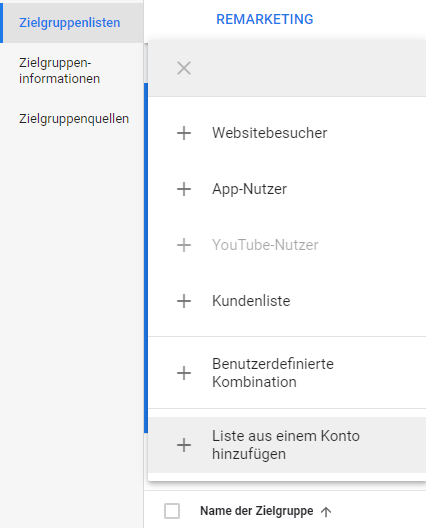The image size is (426, 528).
Task: Close the audience list creation menu
Action: [184, 68]
